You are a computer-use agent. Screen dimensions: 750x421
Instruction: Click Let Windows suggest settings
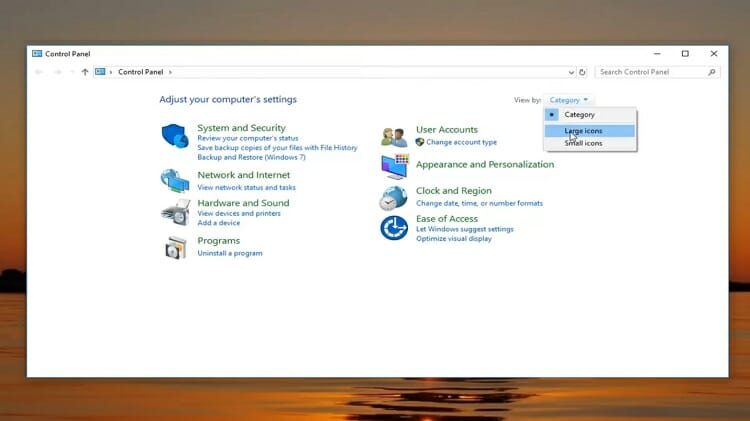point(464,229)
